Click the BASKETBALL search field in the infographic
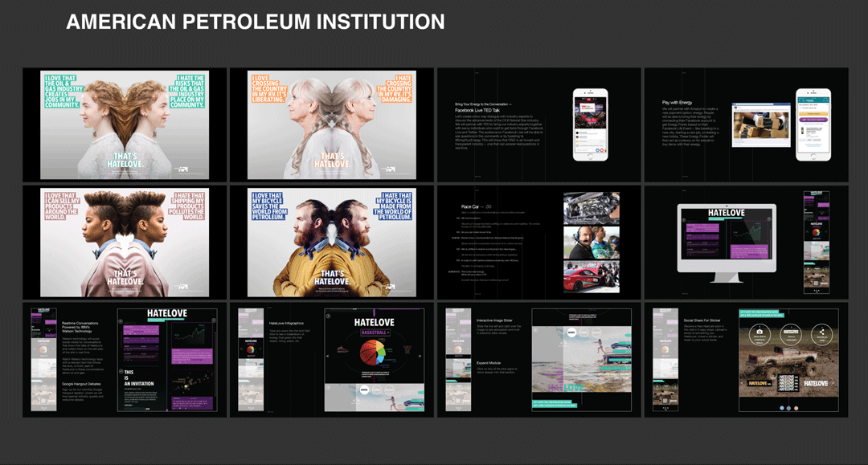This screenshot has height=465, width=868. [x=375, y=332]
